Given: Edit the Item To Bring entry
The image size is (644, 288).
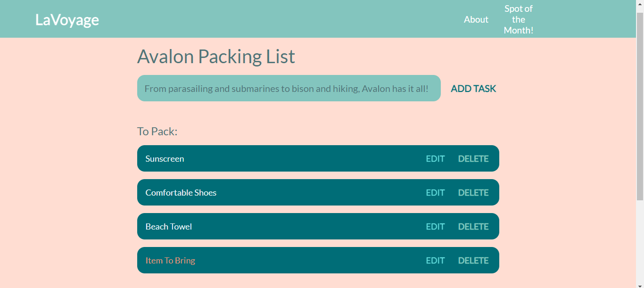Looking at the screenshot, I should [x=435, y=261].
